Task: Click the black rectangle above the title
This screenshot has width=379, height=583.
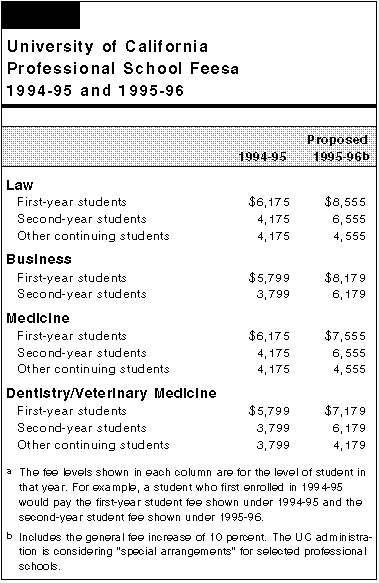Action: coord(41,15)
